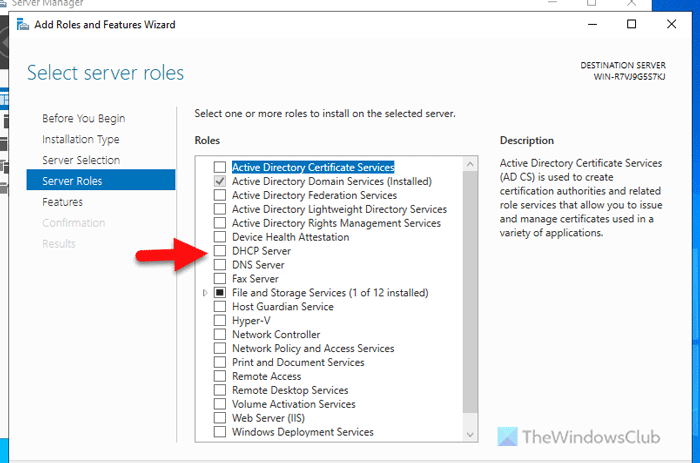Image resolution: width=700 pixels, height=463 pixels.
Task: Select the Server Roles step
Action: 101,180
